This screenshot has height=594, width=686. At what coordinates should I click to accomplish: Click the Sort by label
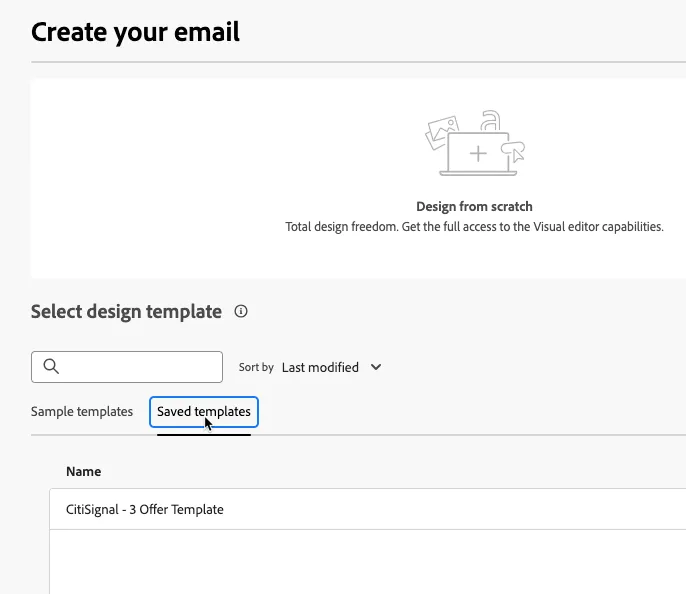[x=256, y=367]
